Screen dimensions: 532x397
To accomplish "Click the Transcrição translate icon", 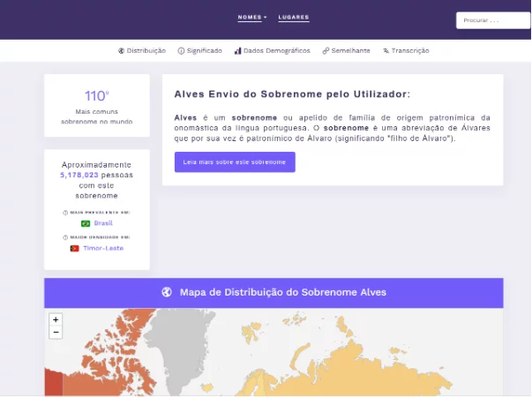I will 386,51.
